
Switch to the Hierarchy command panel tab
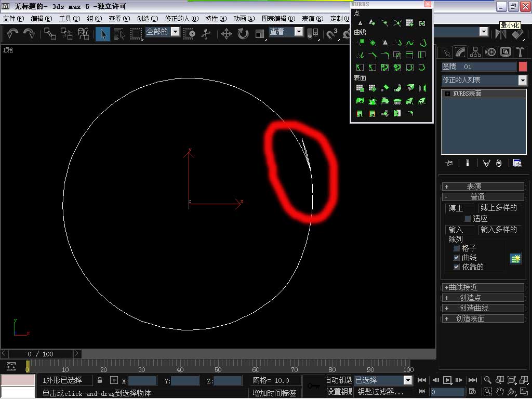tap(475, 52)
